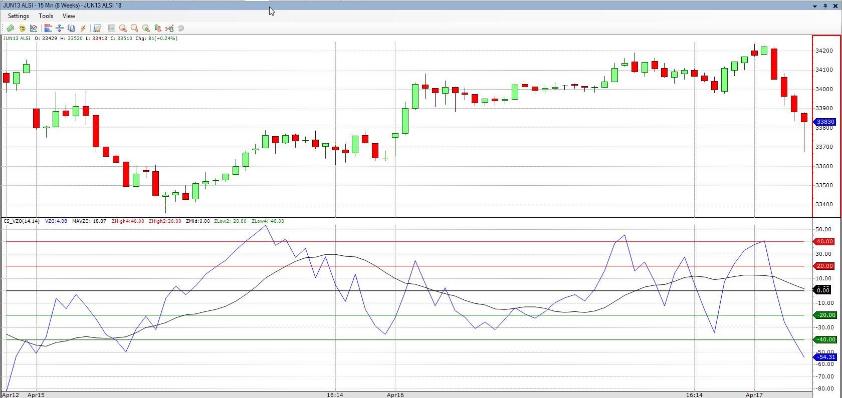Click the window pin button in title bar

tap(826, 5)
